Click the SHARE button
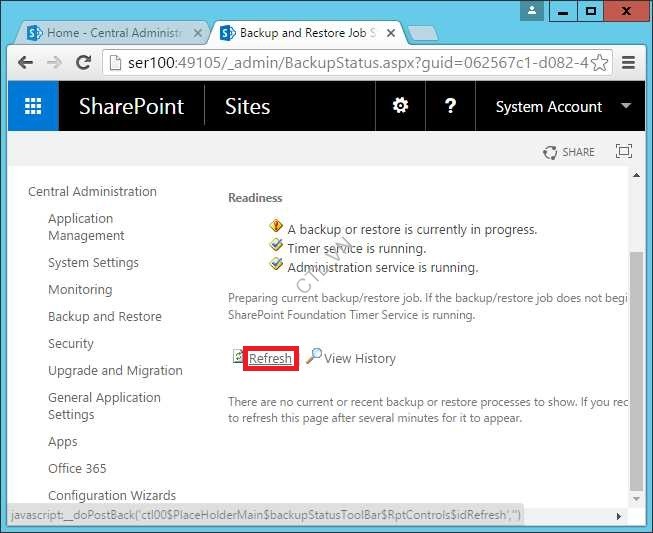Viewport: 653px width, 533px height. tap(569, 152)
